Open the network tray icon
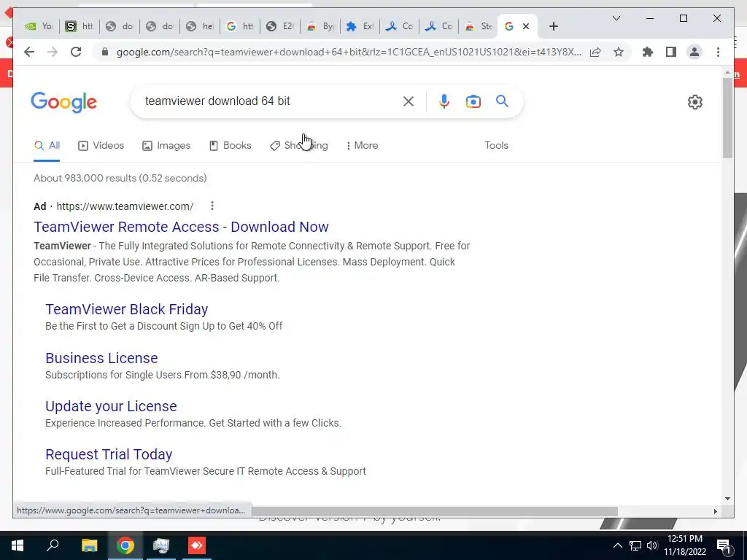This screenshot has height=560, width=747. [635, 545]
